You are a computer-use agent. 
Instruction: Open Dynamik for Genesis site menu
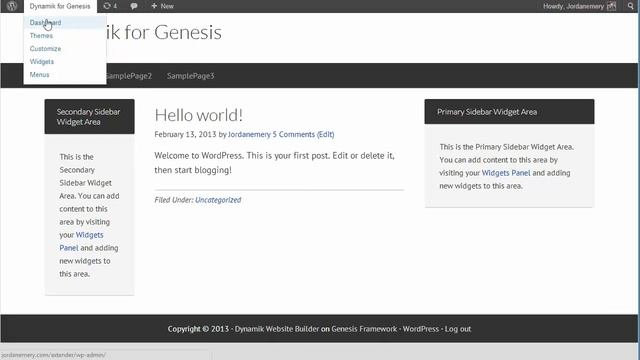coord(60,6)
